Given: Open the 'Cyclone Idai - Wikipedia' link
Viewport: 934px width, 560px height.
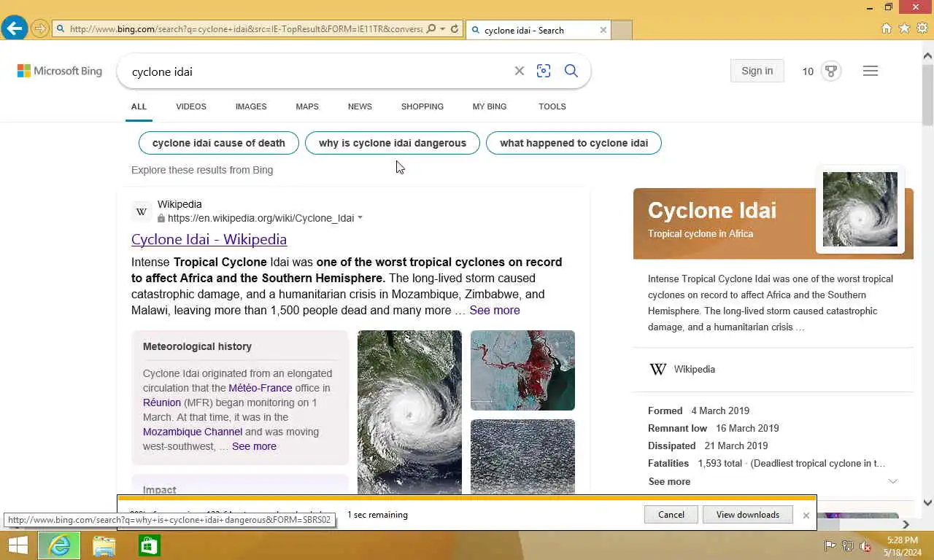Looking at the screenshot, I should point(209,239).
